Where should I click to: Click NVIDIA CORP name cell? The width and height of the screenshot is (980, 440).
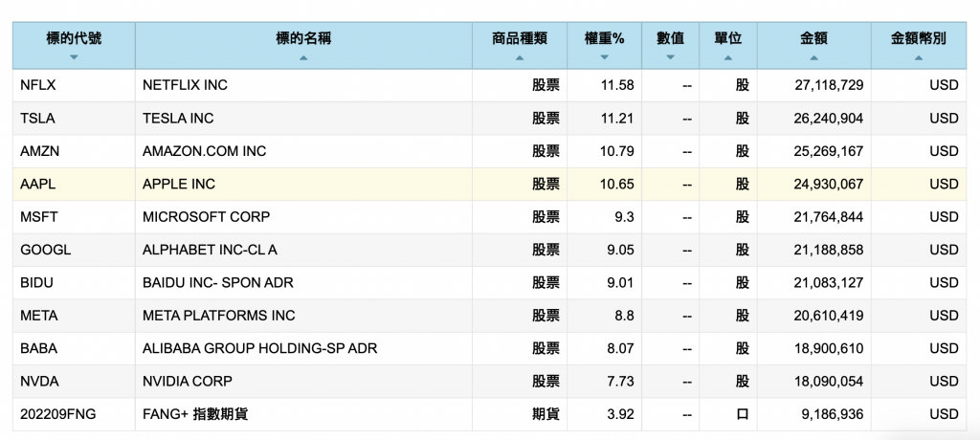click(303, 382)
